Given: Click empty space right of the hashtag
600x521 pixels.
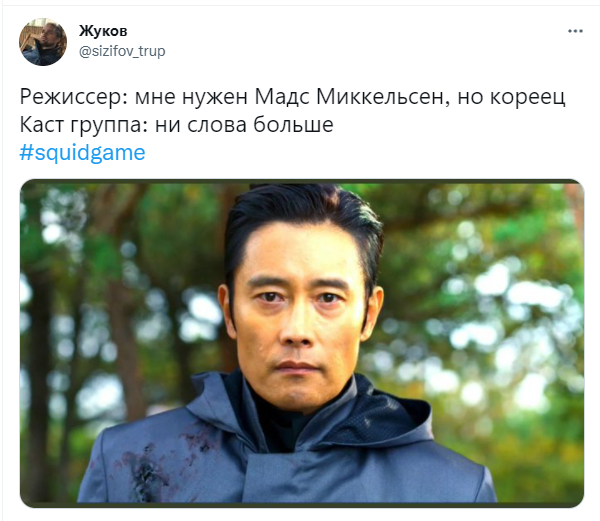Looking at the screenshot, I should [x=344, y=153].
